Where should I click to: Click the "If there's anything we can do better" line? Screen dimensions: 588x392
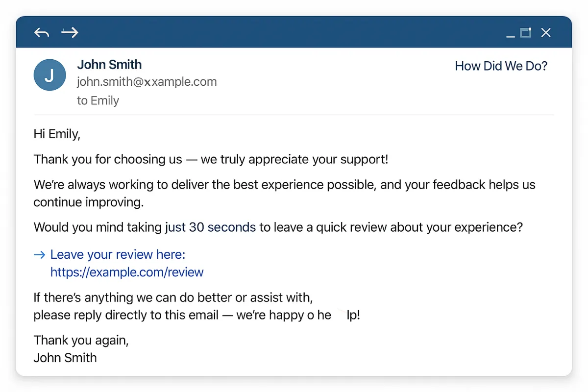(x=173, y=297)
